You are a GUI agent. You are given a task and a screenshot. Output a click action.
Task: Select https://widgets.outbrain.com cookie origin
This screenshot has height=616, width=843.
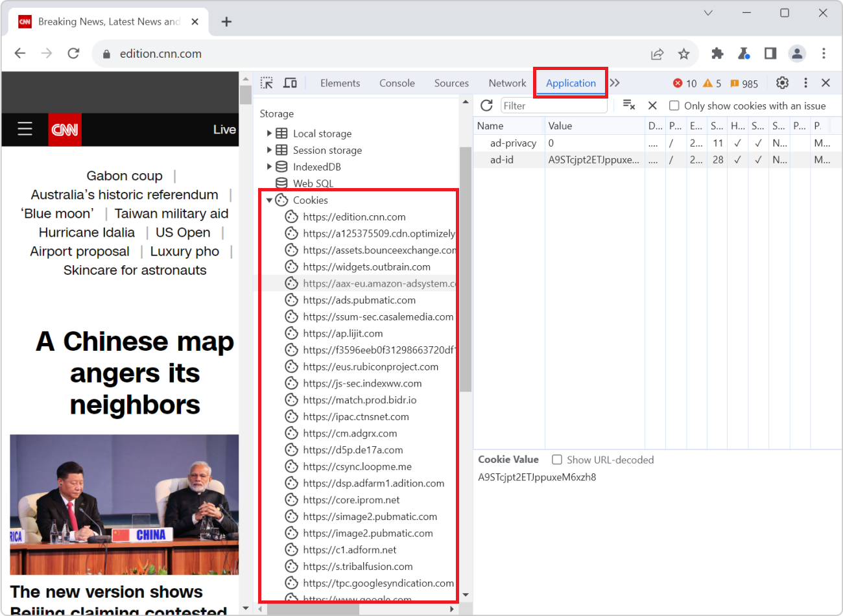366,267
